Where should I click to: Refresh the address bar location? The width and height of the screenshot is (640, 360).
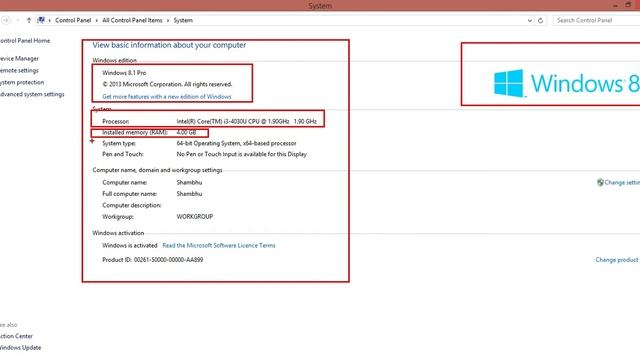tap(540, 20)
